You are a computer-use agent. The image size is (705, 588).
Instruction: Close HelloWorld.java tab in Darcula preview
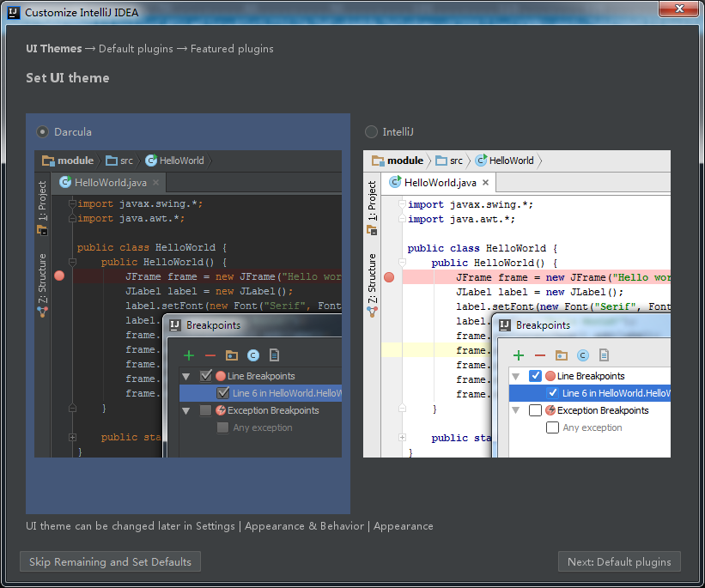(x=156, y=183)
